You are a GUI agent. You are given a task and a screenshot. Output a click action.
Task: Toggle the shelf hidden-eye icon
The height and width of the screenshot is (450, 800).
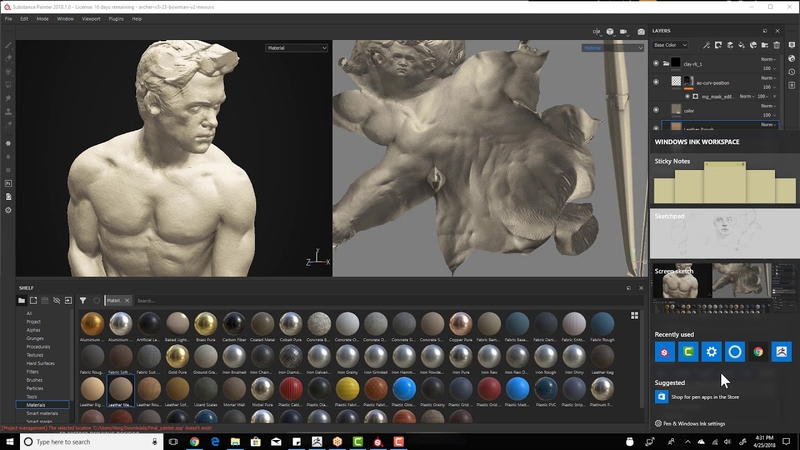(57, 301)
